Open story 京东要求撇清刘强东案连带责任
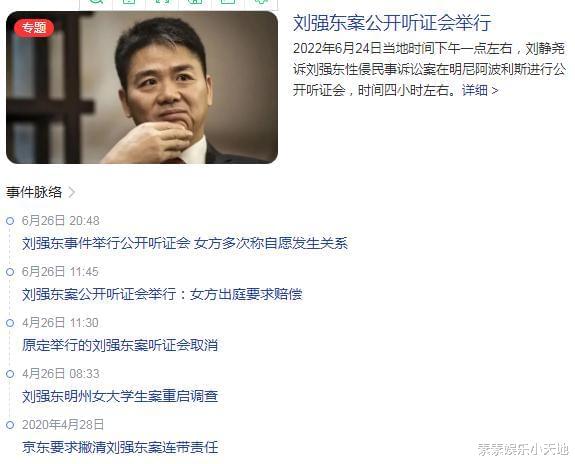This screenshot has height=464, width=575. (x=120, y=447)
